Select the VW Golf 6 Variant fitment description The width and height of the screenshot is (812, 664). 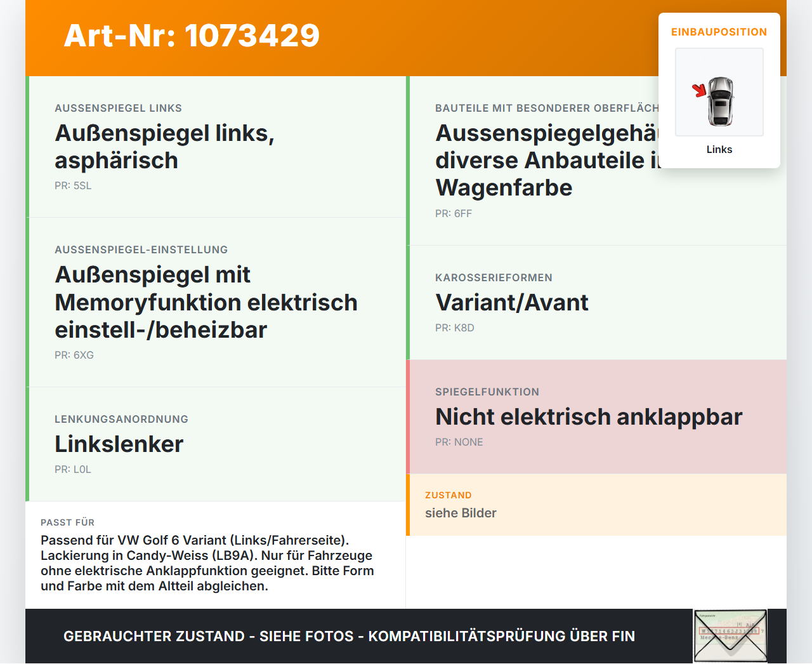point(207,563)
